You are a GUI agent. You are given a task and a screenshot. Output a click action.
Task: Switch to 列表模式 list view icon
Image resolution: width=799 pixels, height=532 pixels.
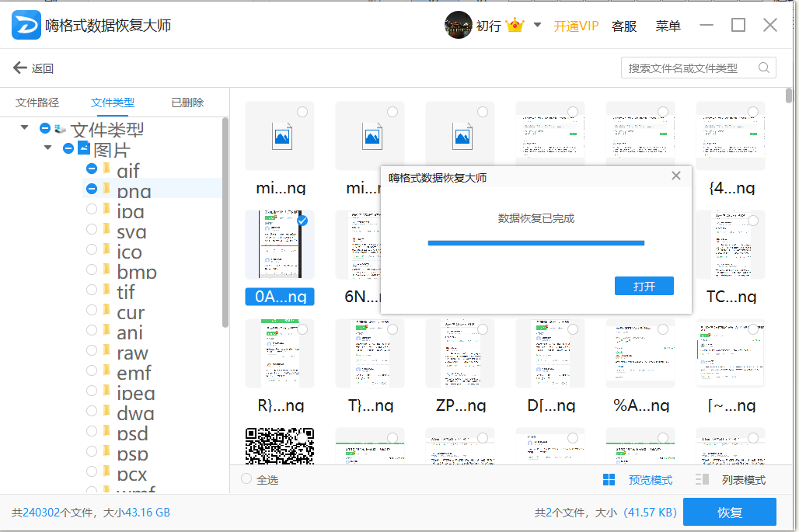click(702, 479)
